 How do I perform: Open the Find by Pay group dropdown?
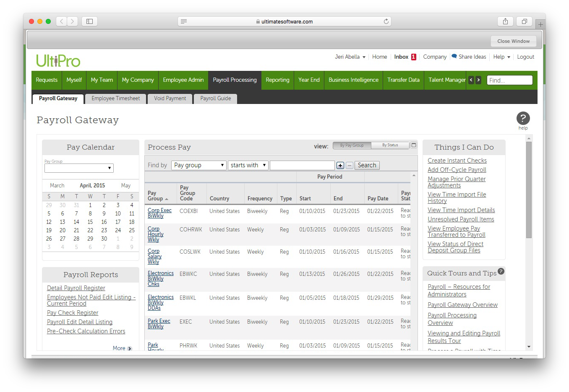tap(199, 165)
